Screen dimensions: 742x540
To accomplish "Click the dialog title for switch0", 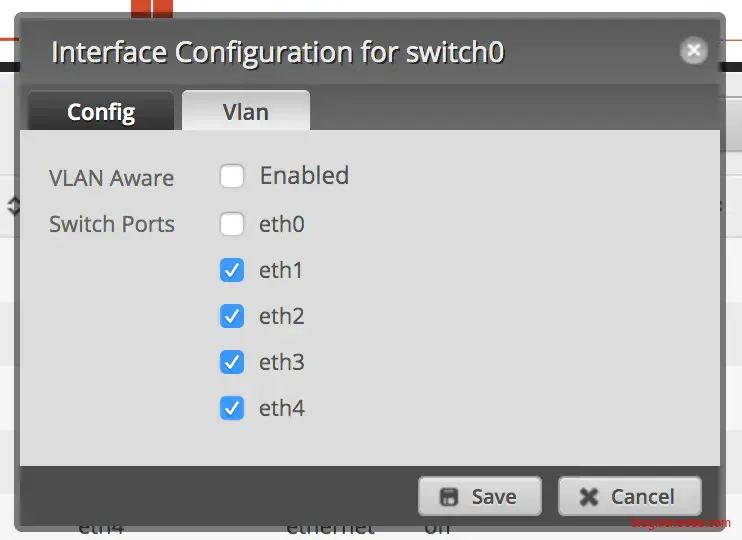I will [x=278, y=52].
